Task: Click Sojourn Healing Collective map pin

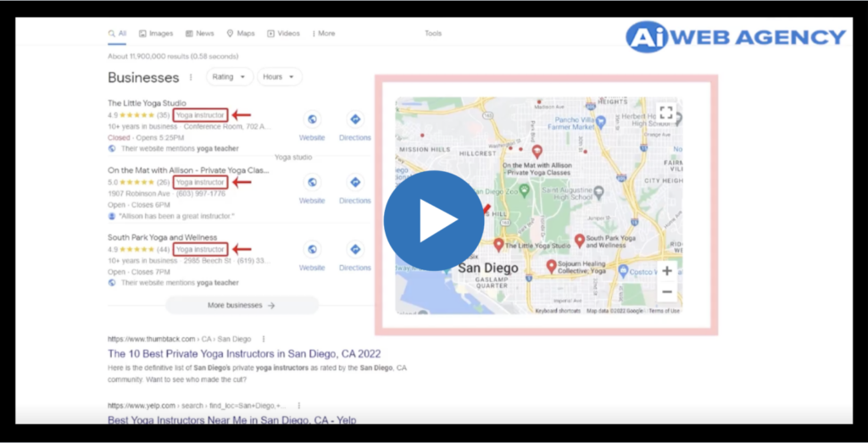Action: pyautogui.click(x=551, y=266)
